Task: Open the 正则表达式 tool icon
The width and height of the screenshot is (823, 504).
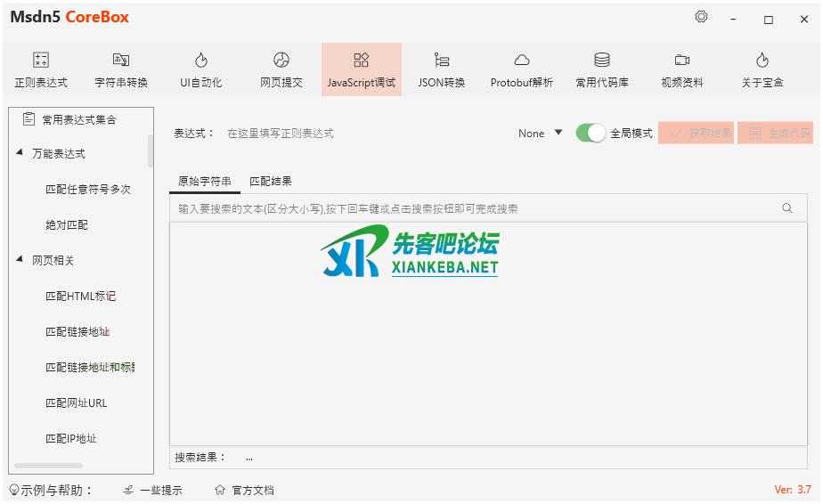Action: (x=41, y=61)
